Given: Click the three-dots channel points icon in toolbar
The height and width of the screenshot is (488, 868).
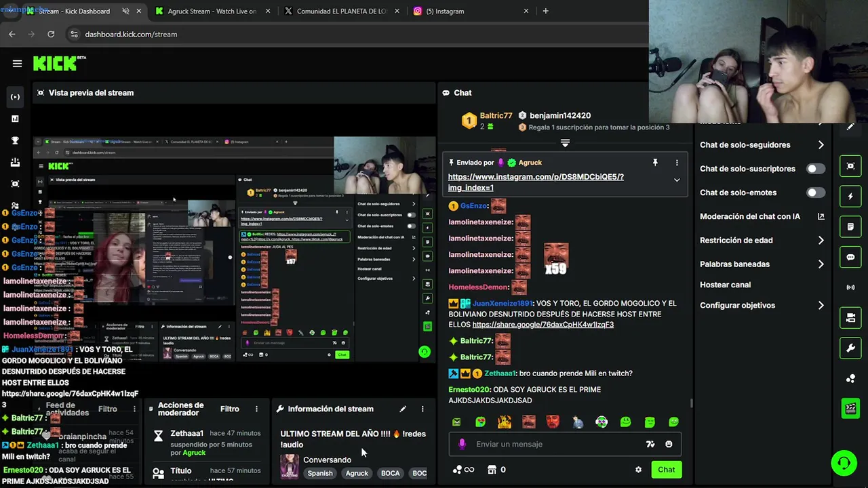Looking at the screenshot, I should point(850,378).
